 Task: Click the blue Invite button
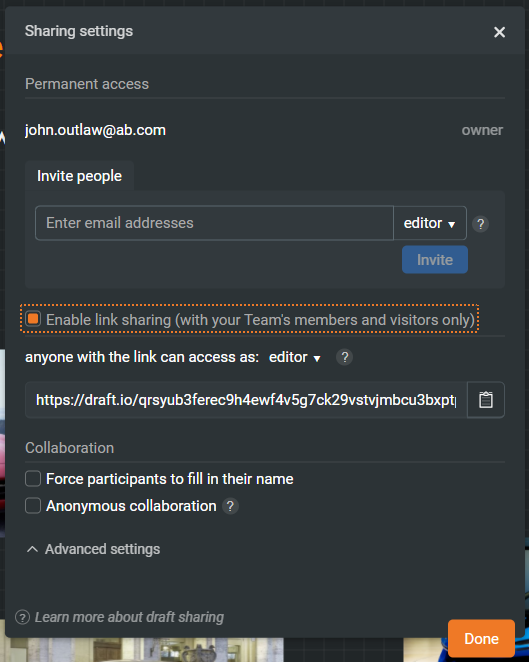tap(434, 260)
